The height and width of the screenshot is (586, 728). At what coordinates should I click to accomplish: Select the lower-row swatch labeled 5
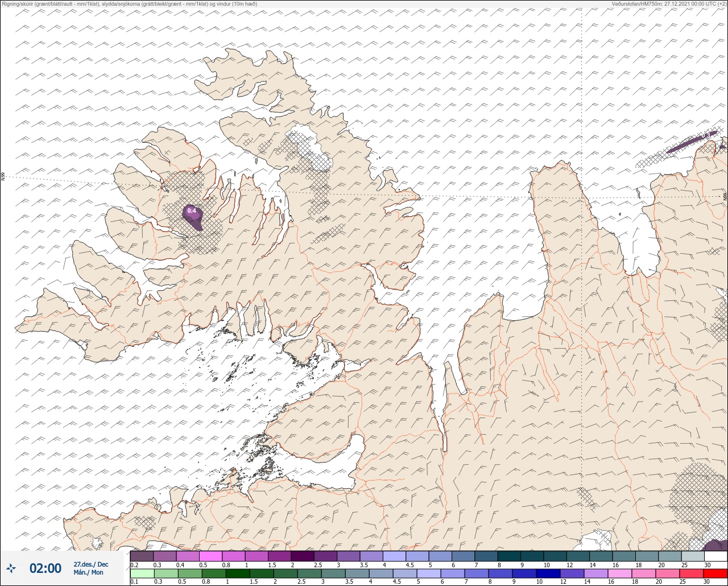tap(429, 573)
